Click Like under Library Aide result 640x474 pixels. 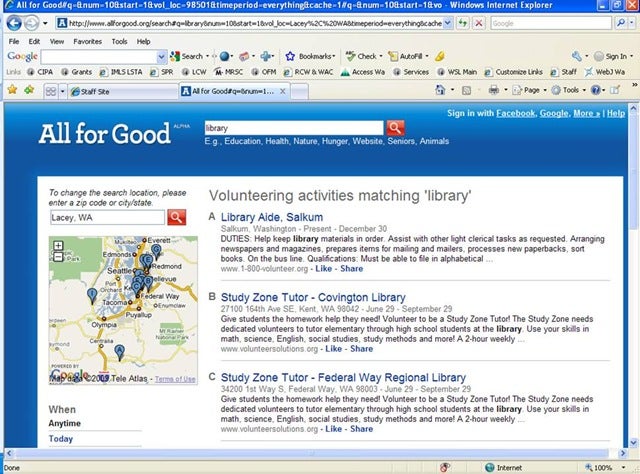click(324, 269)
